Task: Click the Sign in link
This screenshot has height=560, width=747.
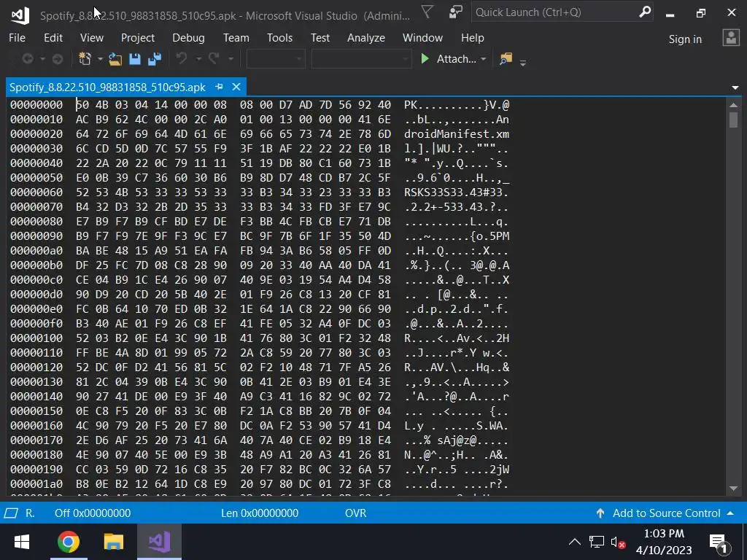Action: pyautogui.click(x=685, y=39)
